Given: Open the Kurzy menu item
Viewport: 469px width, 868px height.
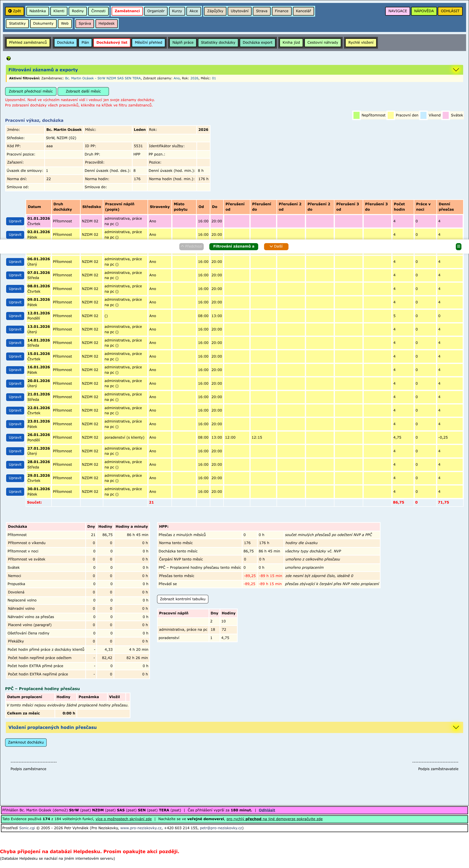Looking at the screenshot, I should [x=177, y=11].
